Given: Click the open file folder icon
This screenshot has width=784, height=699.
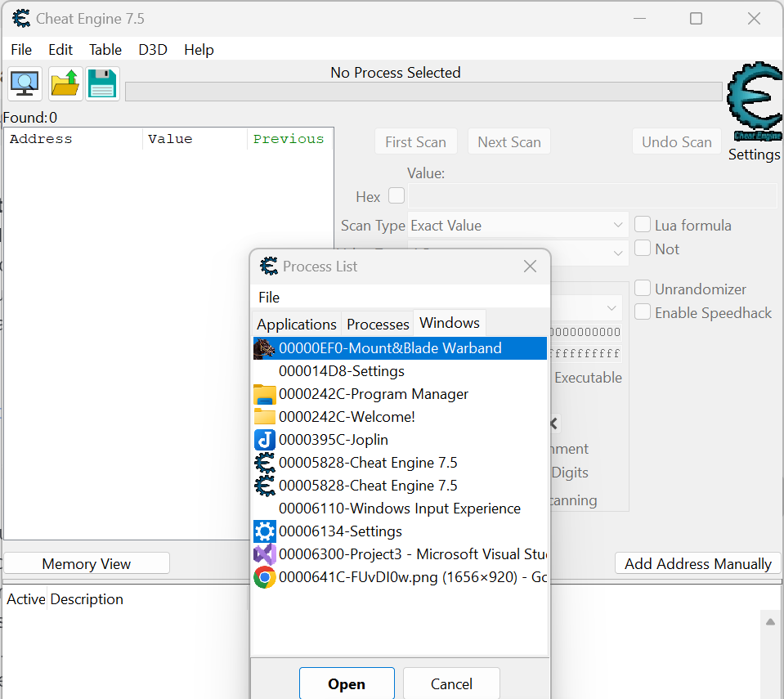Looking at the screenshot, I should click(65, 83).
